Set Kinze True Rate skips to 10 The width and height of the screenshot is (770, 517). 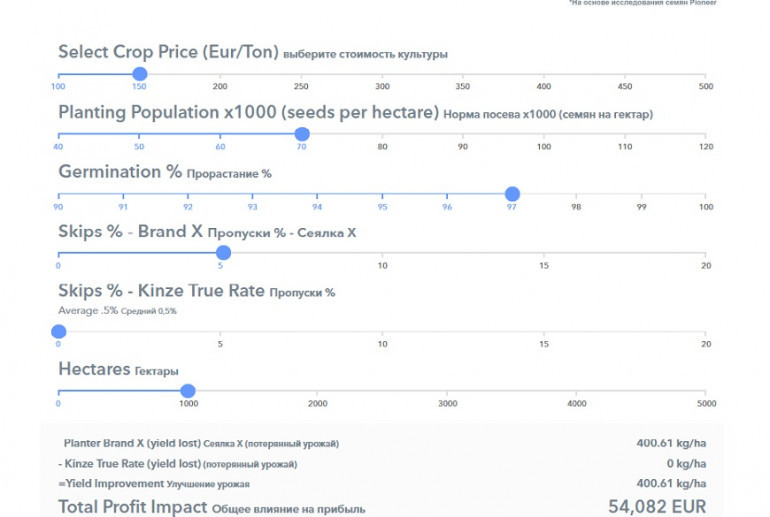(382, 331)
